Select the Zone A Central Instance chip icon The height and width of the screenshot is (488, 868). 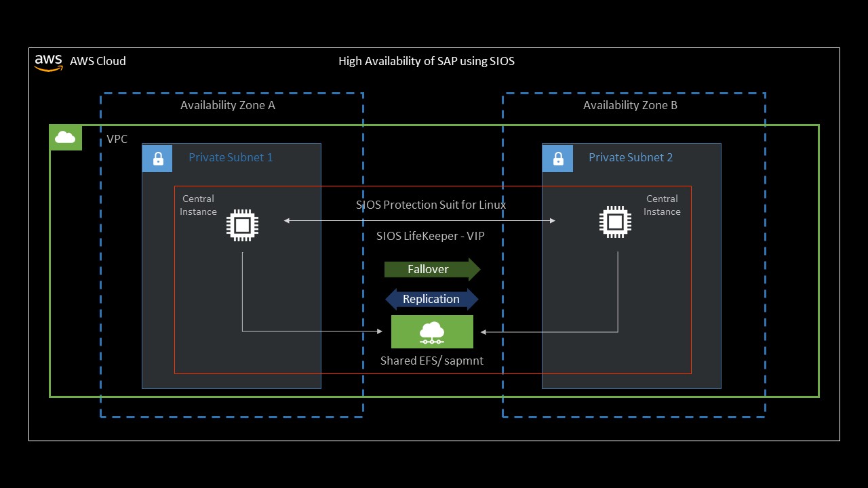(x=242, y=224)
